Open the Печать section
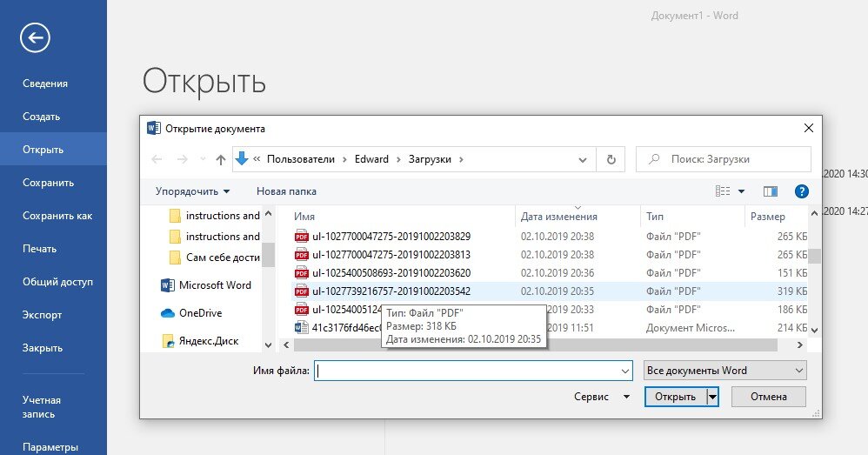Screen dimensions: 868x455 (x=39, y=249)
